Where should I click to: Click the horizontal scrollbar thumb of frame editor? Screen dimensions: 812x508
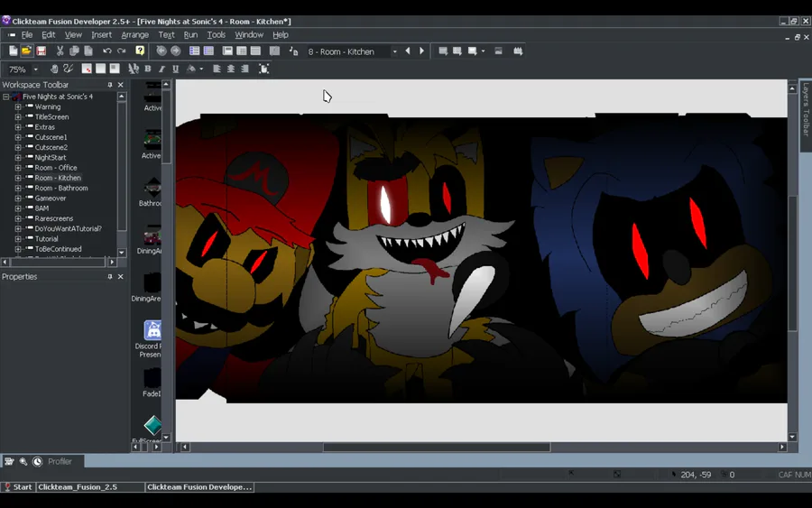437,447
